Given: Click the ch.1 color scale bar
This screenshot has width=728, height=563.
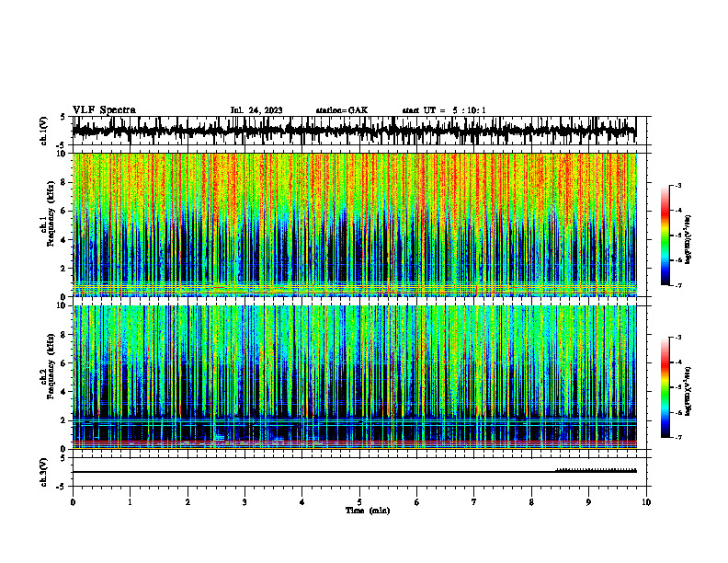Looking at the screenshot, I should (665, 236).
